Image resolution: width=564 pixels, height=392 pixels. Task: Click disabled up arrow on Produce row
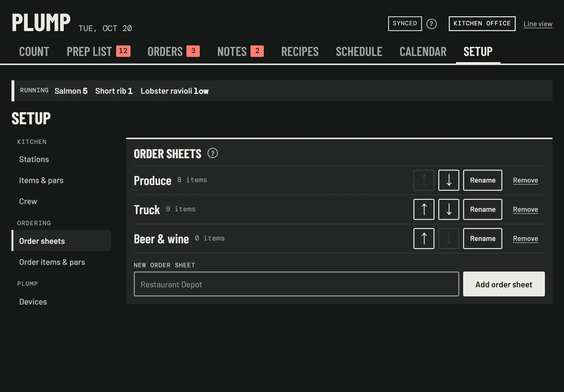coord(424,180)
